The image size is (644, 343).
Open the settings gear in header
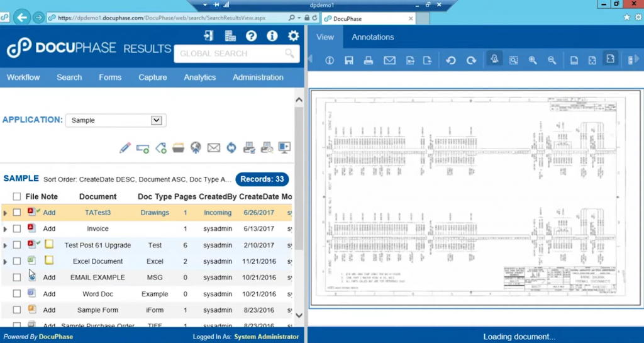pos(293,36)
